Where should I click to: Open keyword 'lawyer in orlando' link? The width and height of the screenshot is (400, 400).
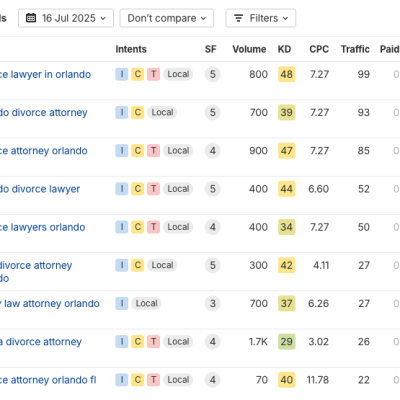pos(45,74)
